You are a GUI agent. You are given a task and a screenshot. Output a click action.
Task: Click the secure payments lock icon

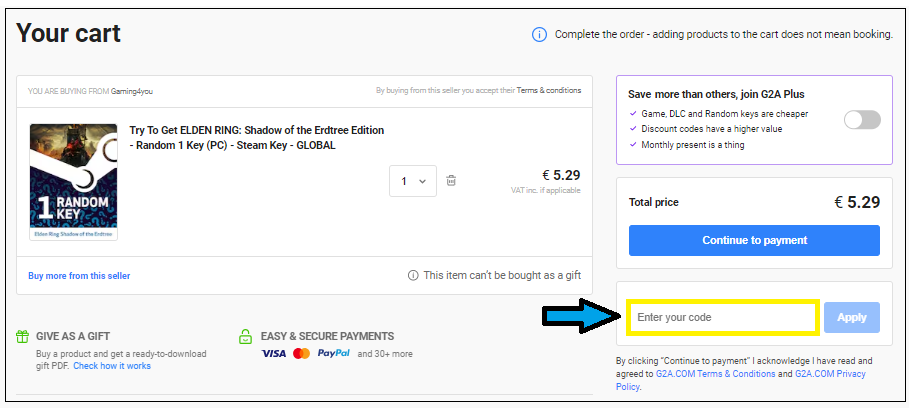[246, 337]
